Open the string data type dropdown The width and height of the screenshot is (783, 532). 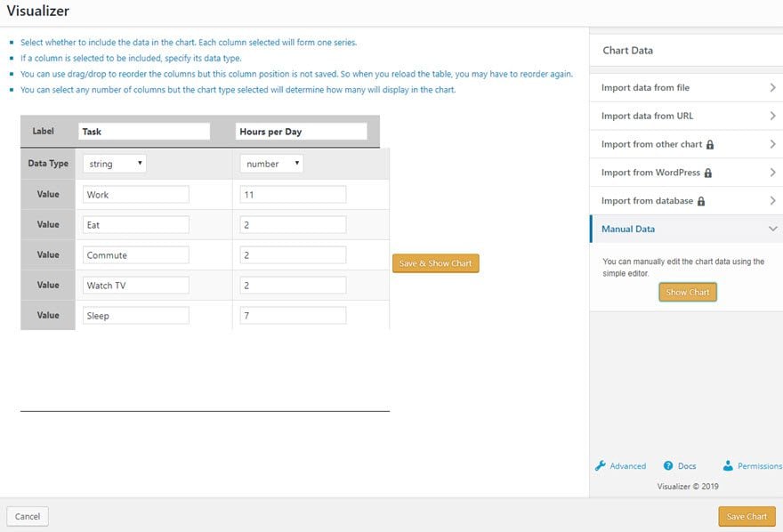point(114,164)
